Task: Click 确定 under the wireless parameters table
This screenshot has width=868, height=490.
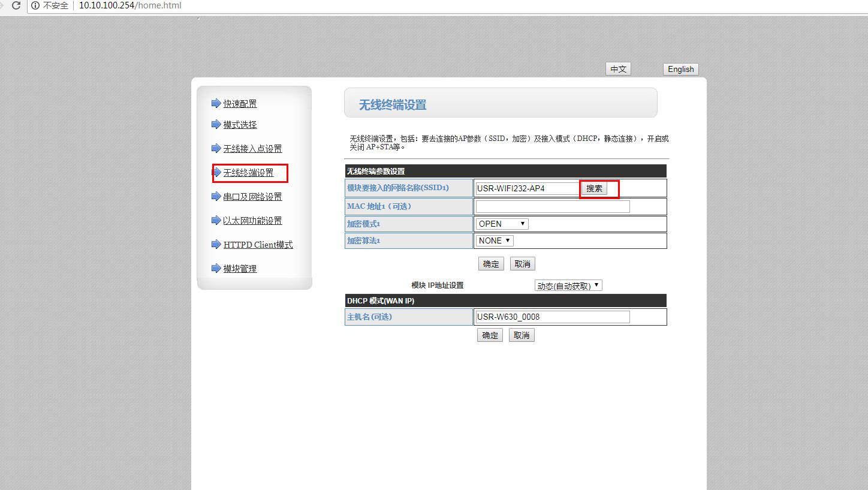Action: point(490,264)
